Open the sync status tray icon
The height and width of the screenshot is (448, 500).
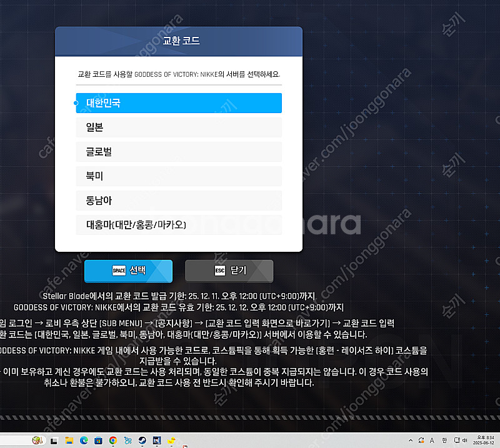[421, 441]
